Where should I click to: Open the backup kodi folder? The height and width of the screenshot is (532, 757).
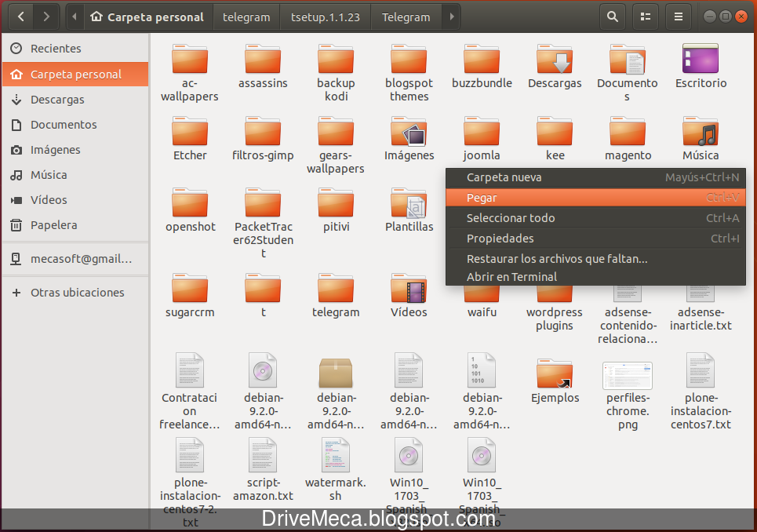click(x=336, y=60)
